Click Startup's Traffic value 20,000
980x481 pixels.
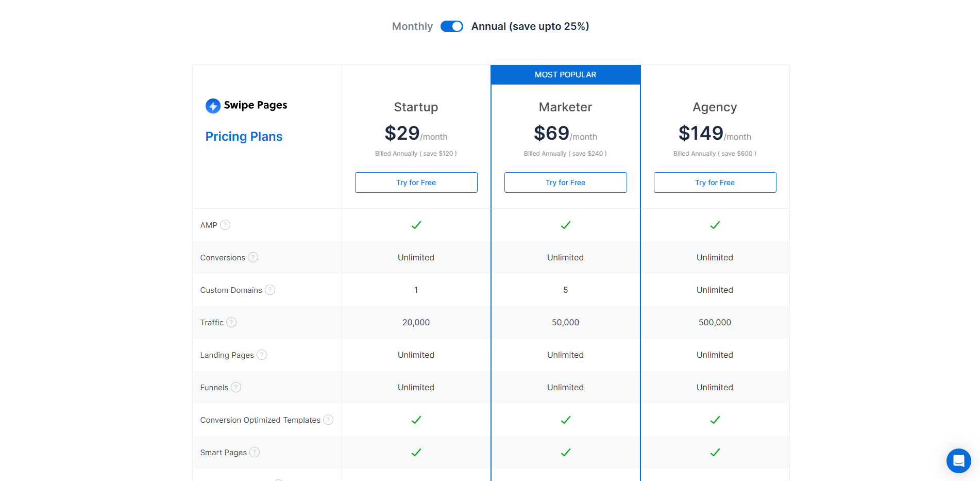pos(416,323)
